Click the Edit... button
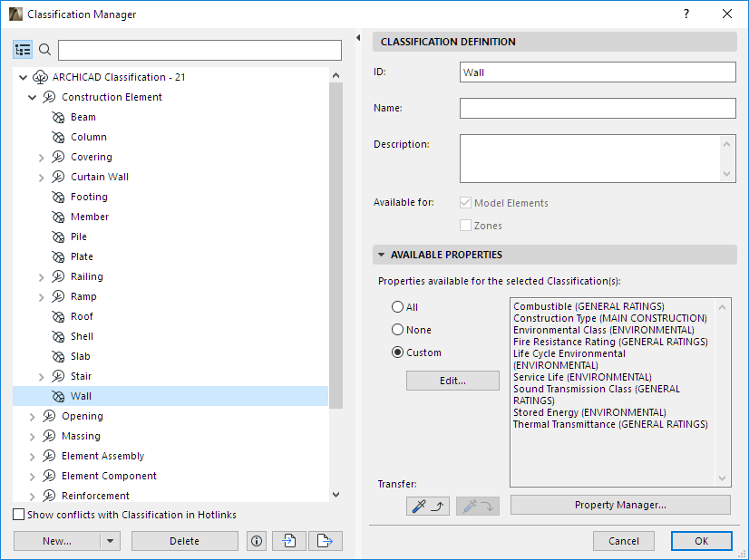749x560 pixels. click(452, 381)
